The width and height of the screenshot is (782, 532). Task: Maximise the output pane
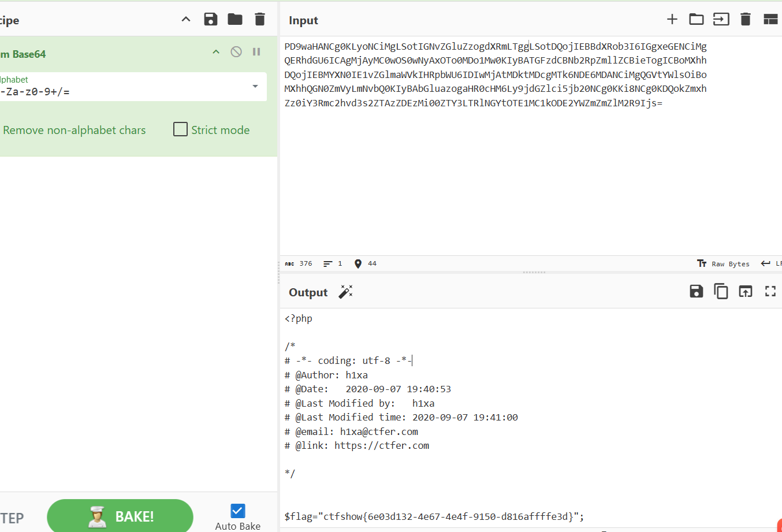click(770, 291)
